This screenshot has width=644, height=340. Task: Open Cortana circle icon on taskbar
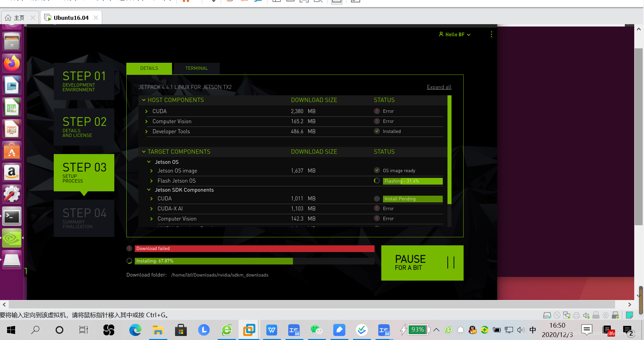tap(59, 330)
